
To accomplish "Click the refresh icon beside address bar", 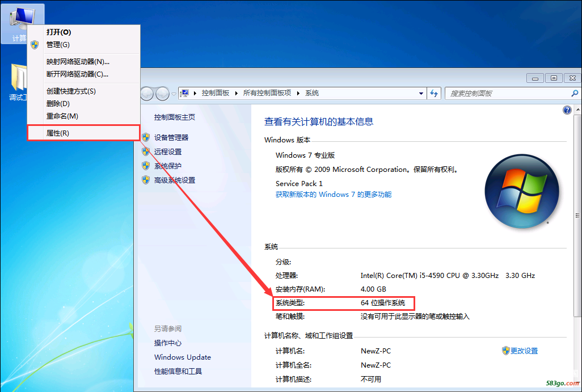I will 434,93.
